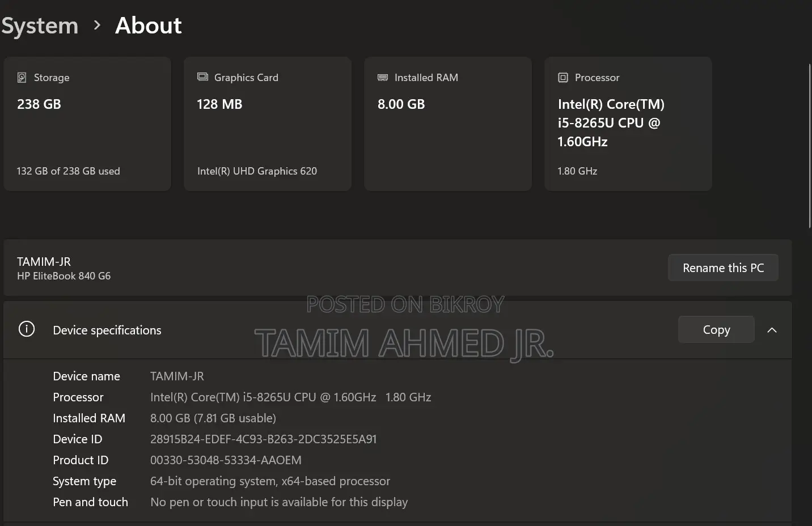Screen dimensions: 812x526
Task: Click the Storage drive icon
Action: [x=22, y=78]
